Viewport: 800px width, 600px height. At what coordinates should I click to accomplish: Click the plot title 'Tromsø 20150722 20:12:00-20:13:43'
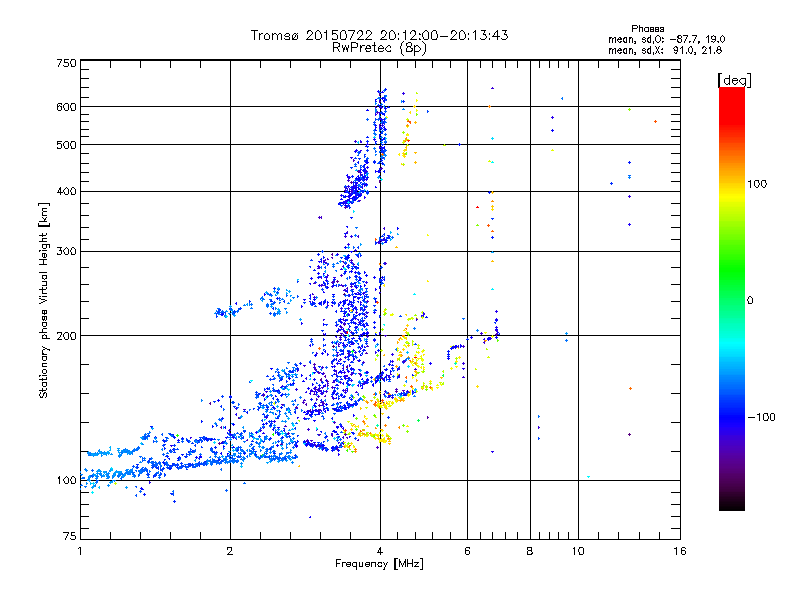(380, 35)
